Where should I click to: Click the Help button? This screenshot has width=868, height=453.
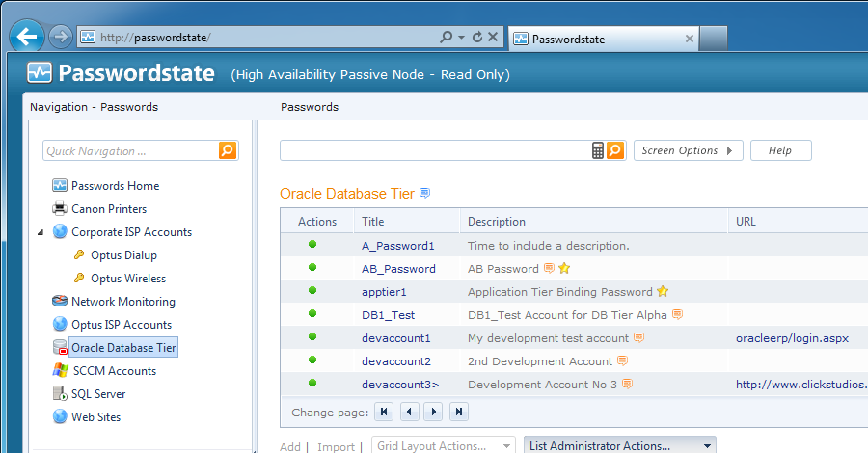(780, 150)
